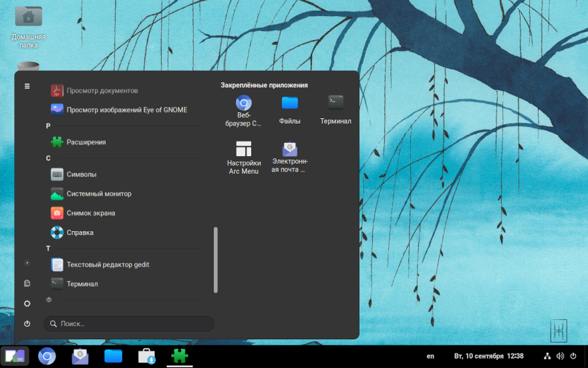Select Снимок экрана from the app list
Screen dimensions: 588x368
pos(91,213)
